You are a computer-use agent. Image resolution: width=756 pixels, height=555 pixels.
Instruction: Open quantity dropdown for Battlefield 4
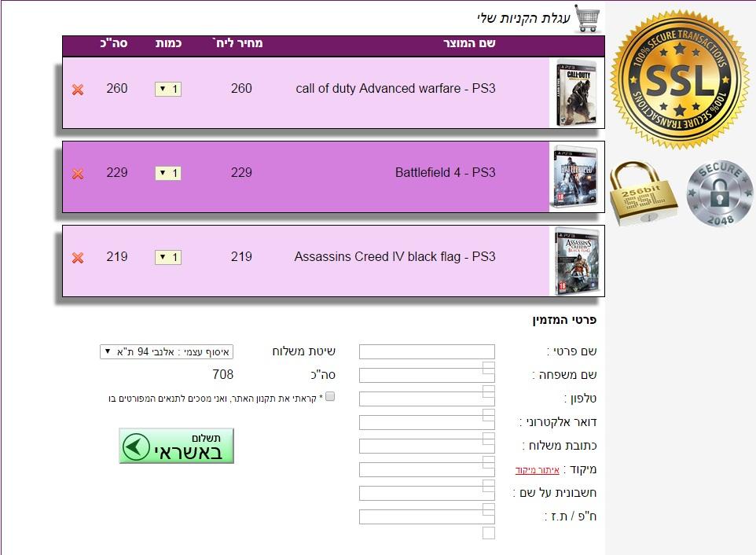coord(168,173)
